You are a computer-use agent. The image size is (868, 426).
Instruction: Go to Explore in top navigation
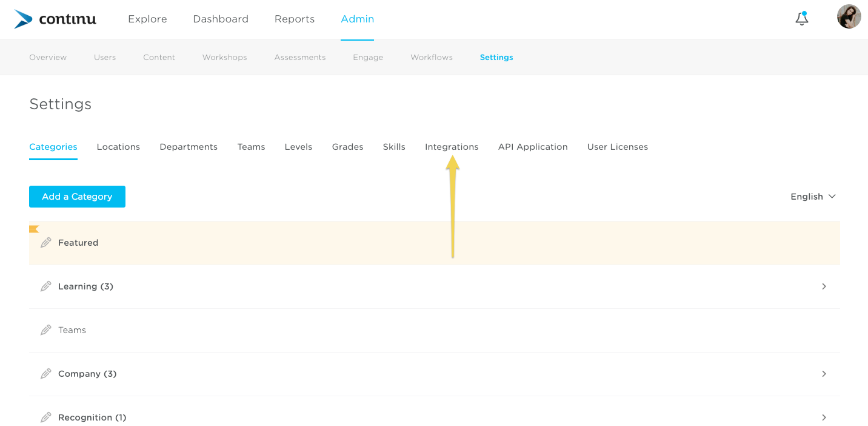147,19
